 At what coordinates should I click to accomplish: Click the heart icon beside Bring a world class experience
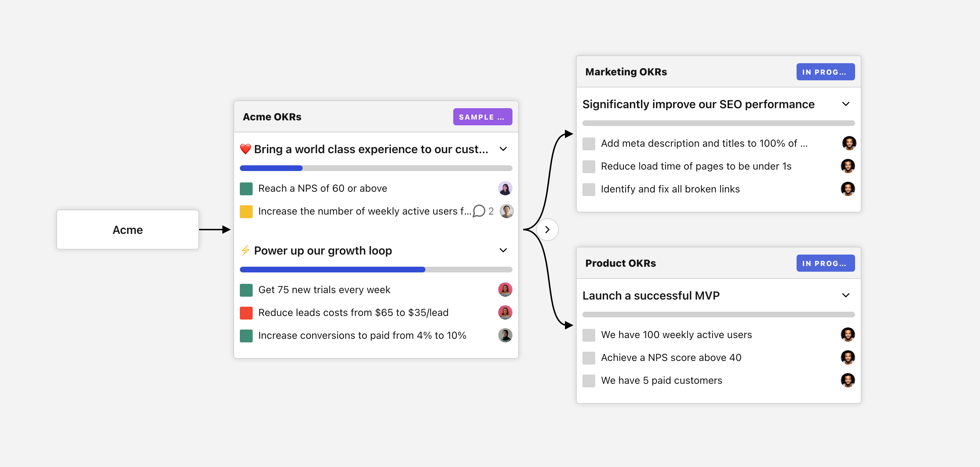pyautogui.click(x=246, y=149)
